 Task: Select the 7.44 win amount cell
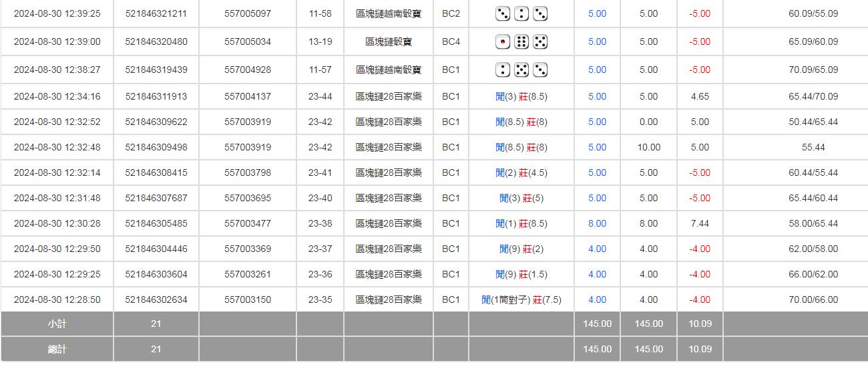pyautogui.click(x=700, y=223)
